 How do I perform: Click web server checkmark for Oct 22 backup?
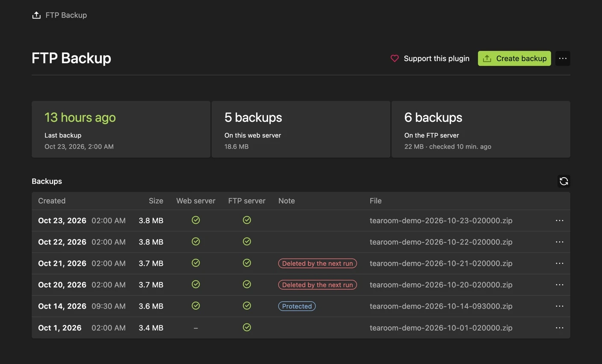click(x=196, y=241)
